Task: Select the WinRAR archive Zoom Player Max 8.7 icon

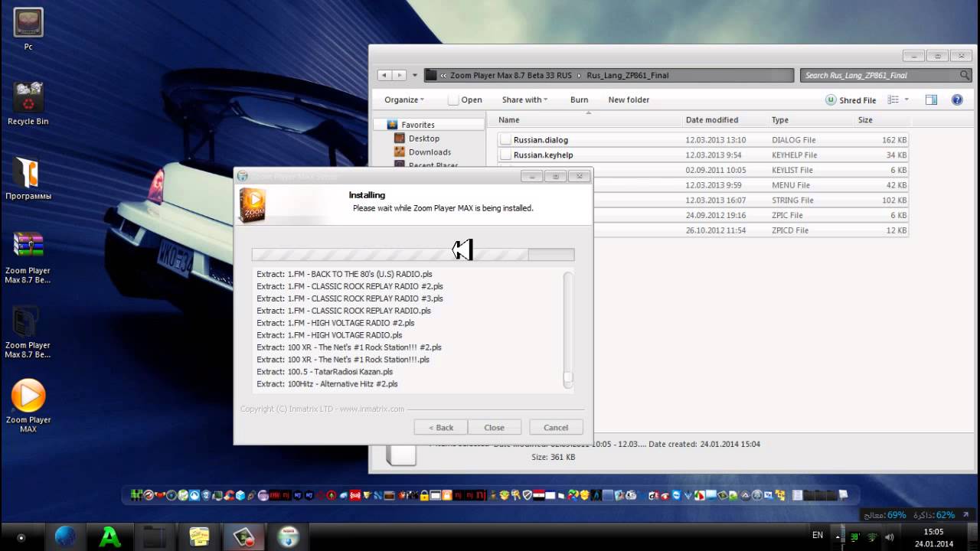Action: click(x=28, y=258)
